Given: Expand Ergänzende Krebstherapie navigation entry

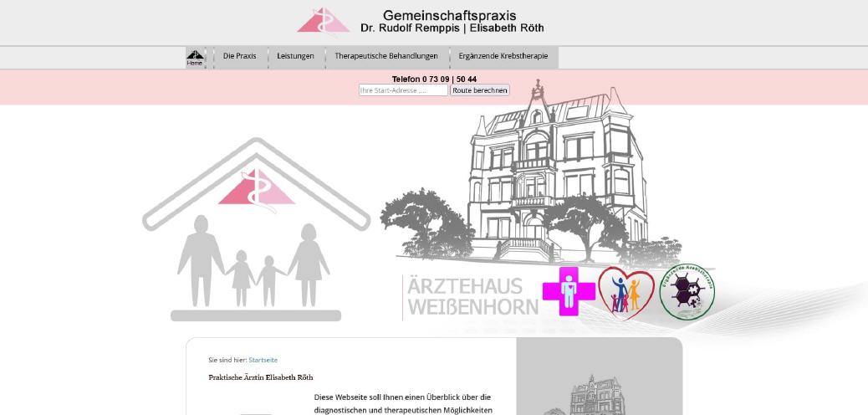Looking at the screenshot, I should pos(503,56).
